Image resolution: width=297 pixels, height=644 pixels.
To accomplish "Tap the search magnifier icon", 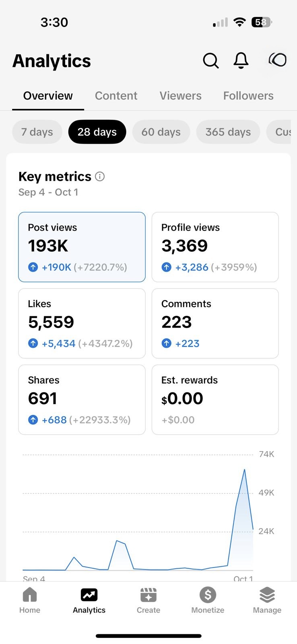I will click(x=210, y=61).
